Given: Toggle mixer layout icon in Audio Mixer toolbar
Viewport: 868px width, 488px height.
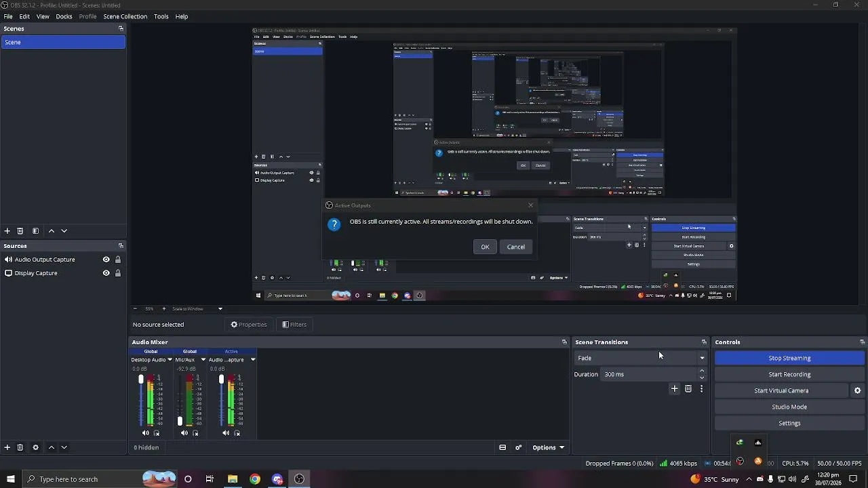Looking at the screenshot, I should click(502, 447).
